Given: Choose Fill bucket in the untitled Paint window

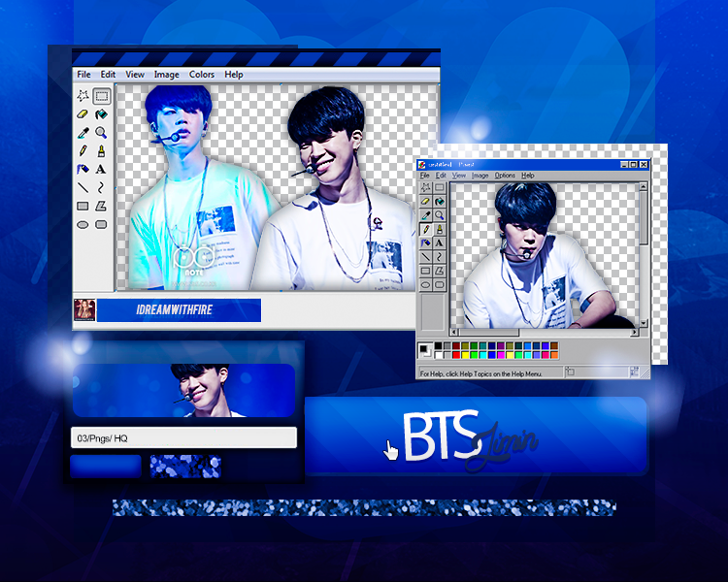Looking at the screenshot, I should pyautogui.click(x=439, y=202).
